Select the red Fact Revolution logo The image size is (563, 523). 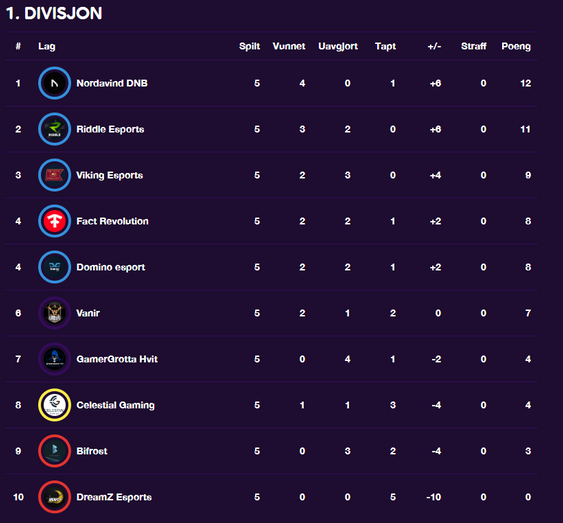pyautogui.click(x=55, y=221)
